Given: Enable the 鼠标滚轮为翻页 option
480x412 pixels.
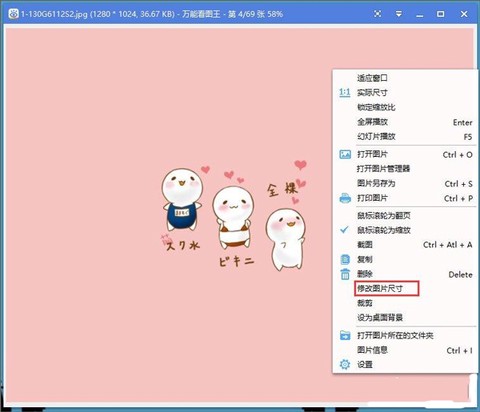Looking at the screenshot, I should 405,215.
